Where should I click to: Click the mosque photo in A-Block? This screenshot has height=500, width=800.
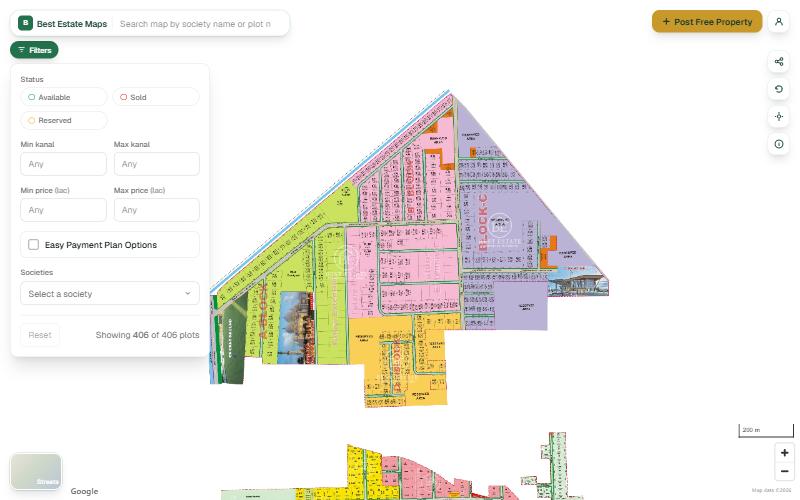[x=297, y=327]
